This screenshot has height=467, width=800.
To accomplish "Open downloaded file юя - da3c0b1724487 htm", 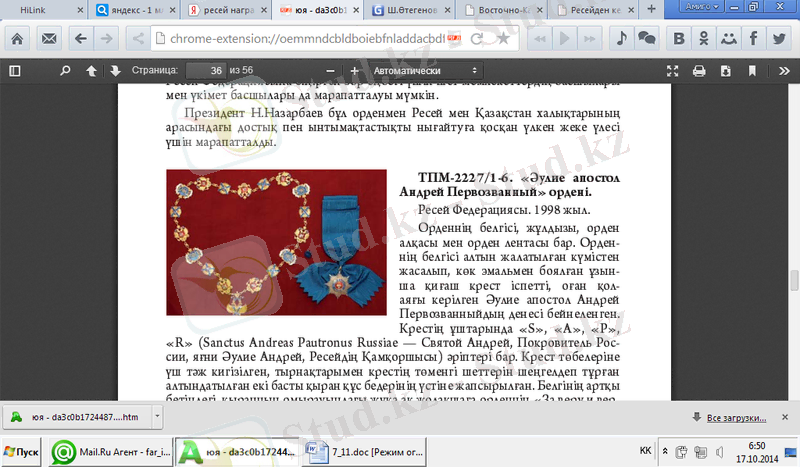I will pyautogui.click(x=78, y=417).
